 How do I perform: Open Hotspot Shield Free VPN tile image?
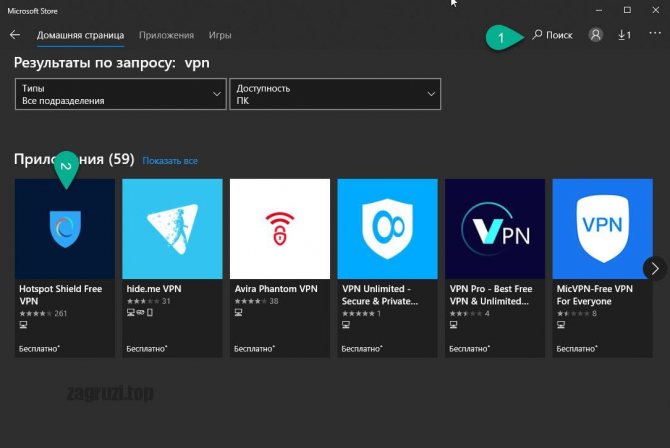pos(65,229)
